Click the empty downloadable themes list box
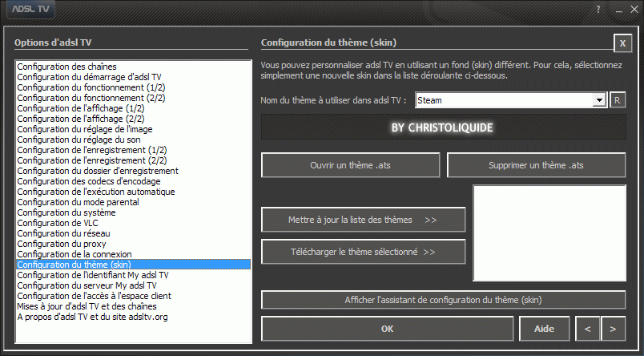Viewport: 644px width, 356px height. coord(549,233)
